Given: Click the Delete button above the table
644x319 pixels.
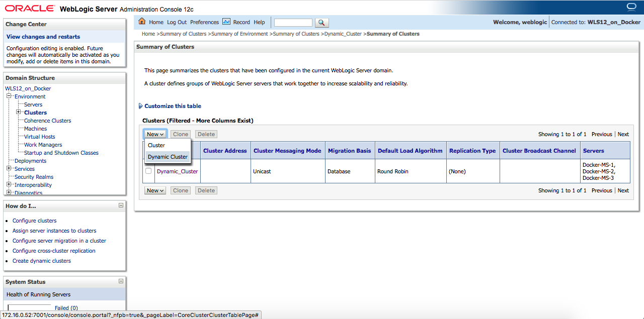Looking at the screenshot, I should click(206, 134).
